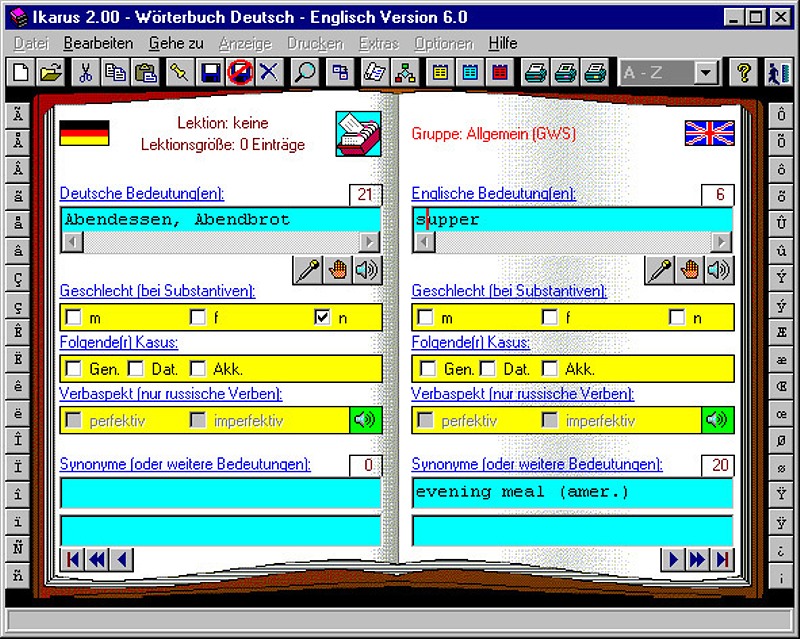The image size is (800, 639).
Task: Click the microphone button on the English page
Action: (x=659, y=270)
